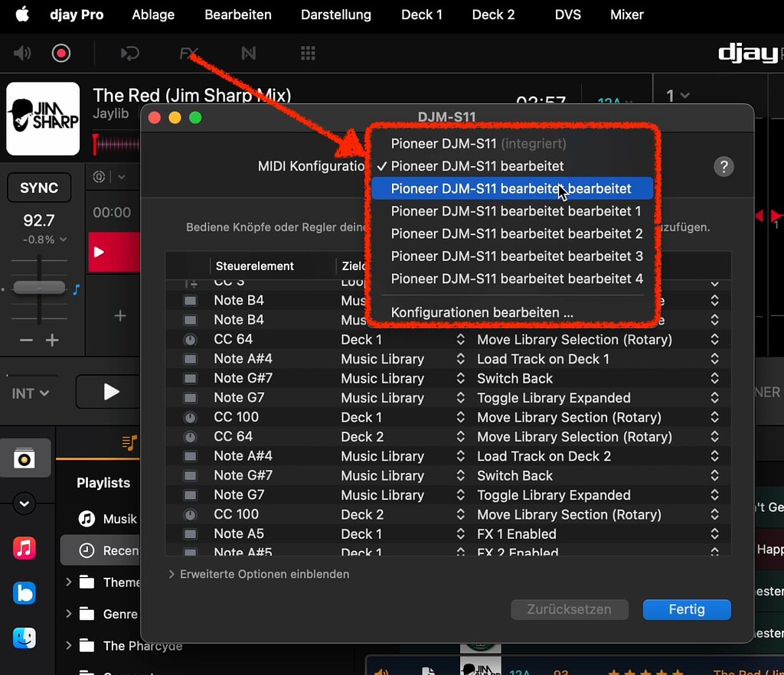Open the Mixer menu in the menu bar

626,15
